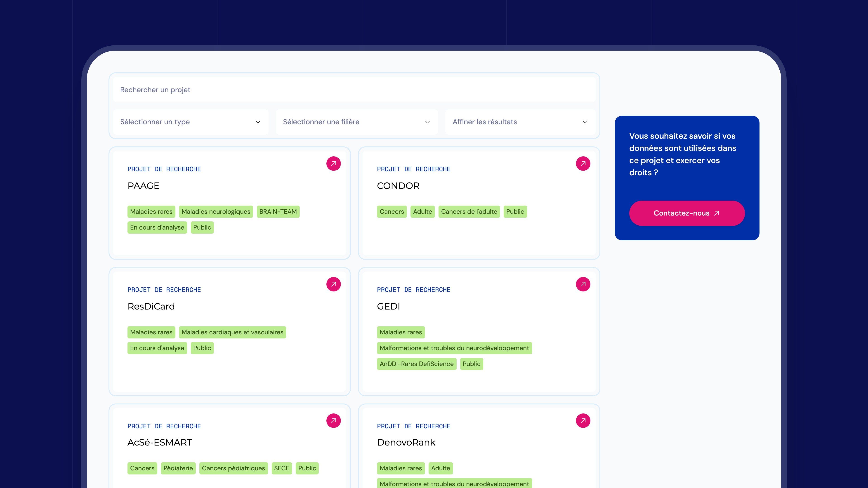Click 'Cancers pédiatriques' tag on AcSé-ESMART
The image size is (868, 488).
tap(233, 468)
